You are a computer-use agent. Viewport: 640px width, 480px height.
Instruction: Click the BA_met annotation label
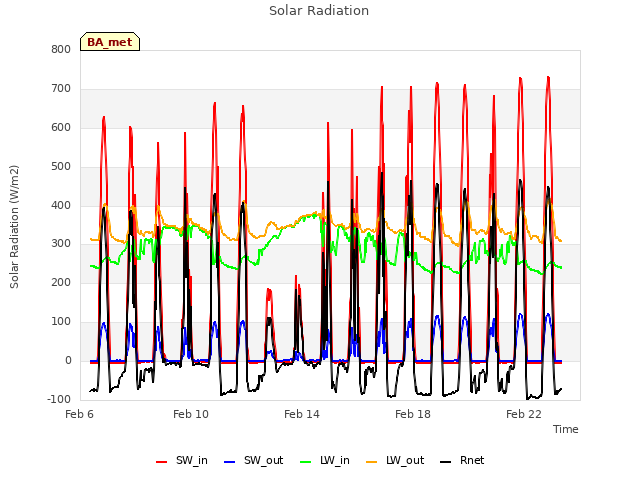110,42
